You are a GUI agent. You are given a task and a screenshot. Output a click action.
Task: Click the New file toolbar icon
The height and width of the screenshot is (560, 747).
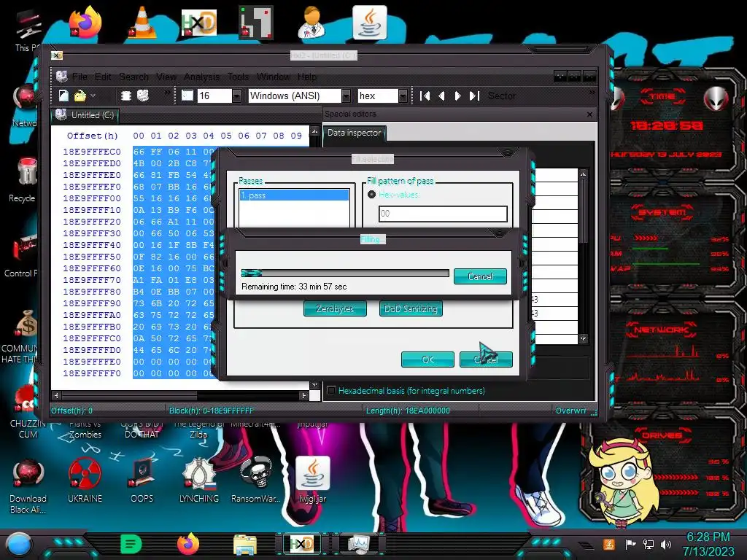pyautogui.click(x=63, y=96)
